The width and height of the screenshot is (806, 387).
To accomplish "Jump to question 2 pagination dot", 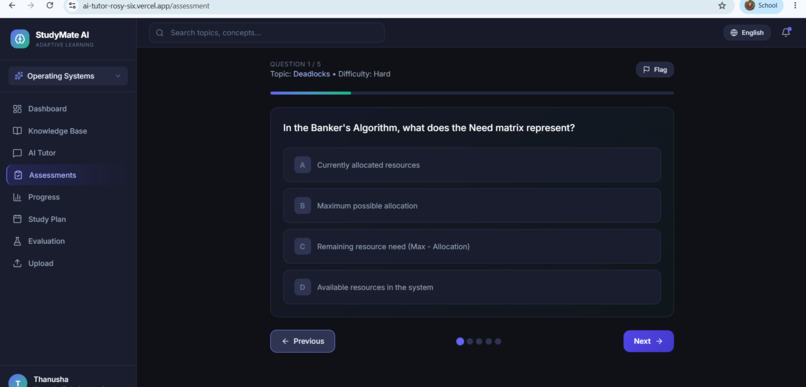I will coord(469,341).
